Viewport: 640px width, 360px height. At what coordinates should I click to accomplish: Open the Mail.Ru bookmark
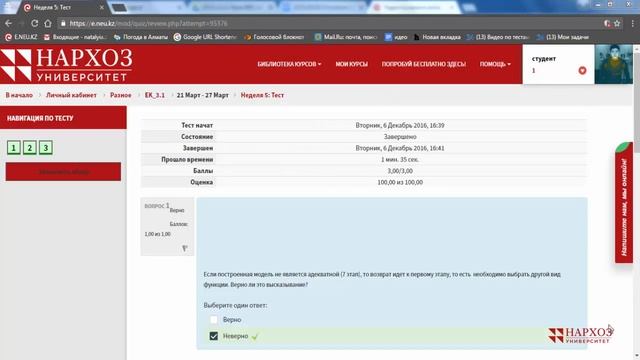click(x=346, y=37)
